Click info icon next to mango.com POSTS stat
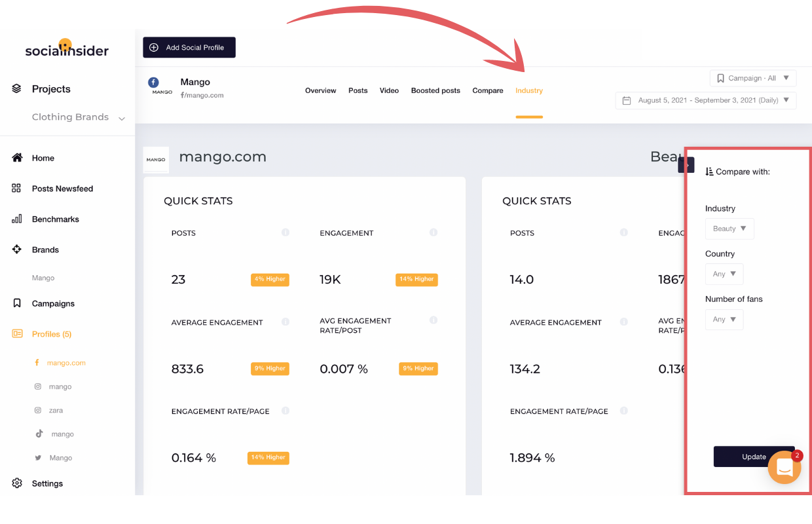Screen dimensions: 812x524 [x=286, y=233]
